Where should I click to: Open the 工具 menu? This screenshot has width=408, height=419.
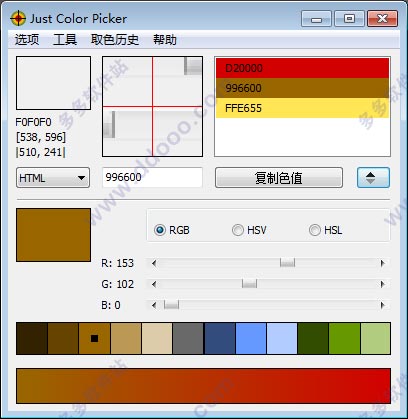(x=65, y=40)
